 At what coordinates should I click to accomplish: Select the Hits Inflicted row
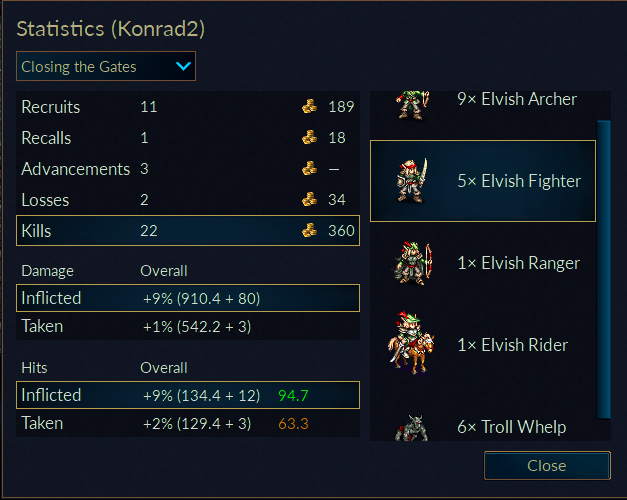pyautogui.click(x=188, y=395)
